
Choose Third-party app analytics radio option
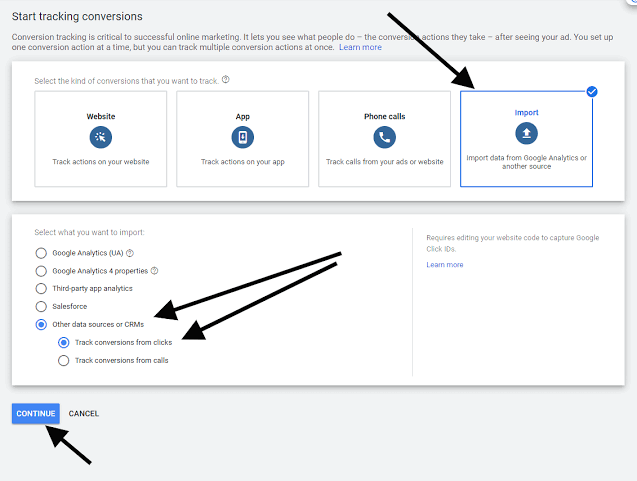pyautogui.click(x=41, y=288)
